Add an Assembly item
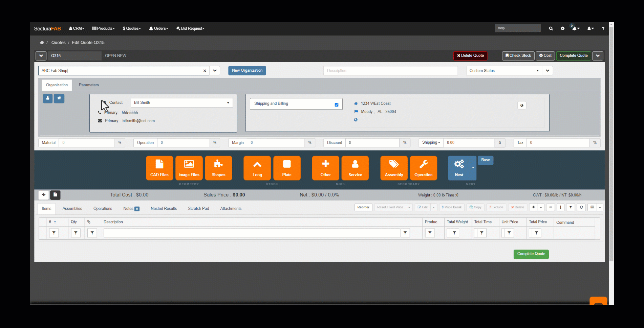 click(394, 168)
